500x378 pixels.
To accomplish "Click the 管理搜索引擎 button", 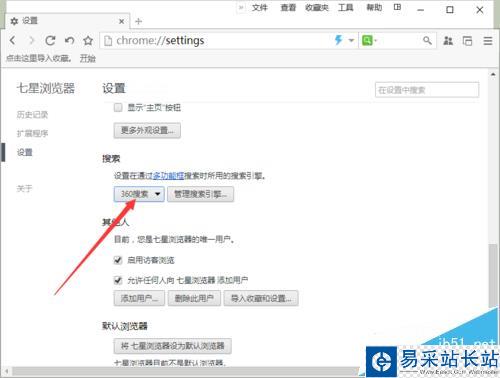I will click(200, 194).
